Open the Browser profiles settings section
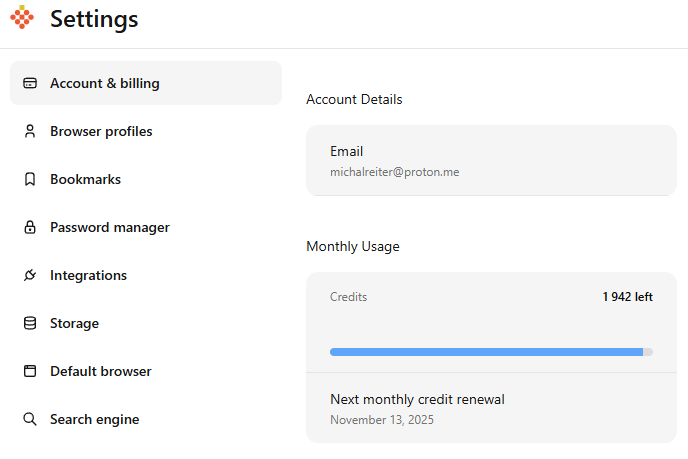The height and width of the screenshot is (459, 688). 101,131
